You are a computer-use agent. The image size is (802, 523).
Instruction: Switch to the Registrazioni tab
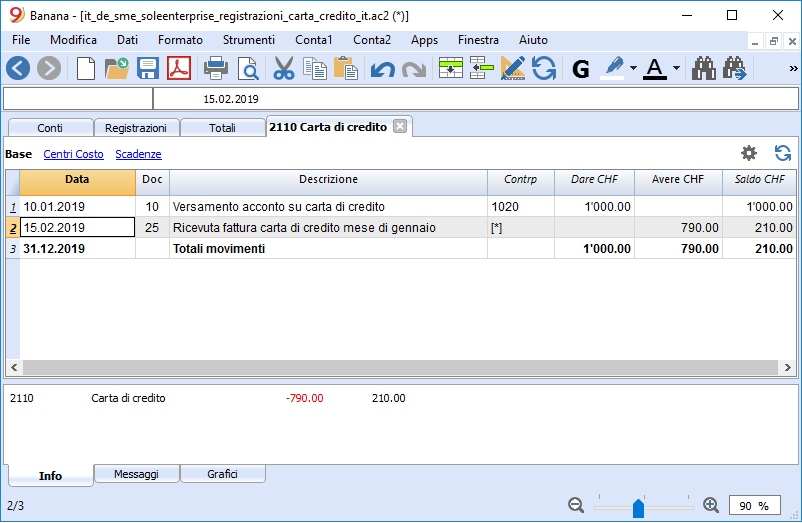pos(136,128)
